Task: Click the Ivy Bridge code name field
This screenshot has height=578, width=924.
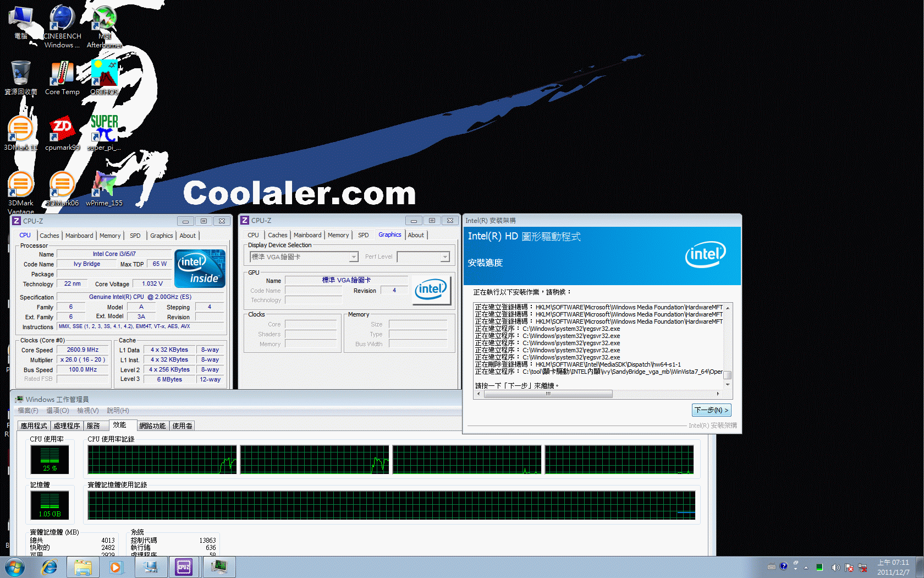Action: click(x=87, y=264)
